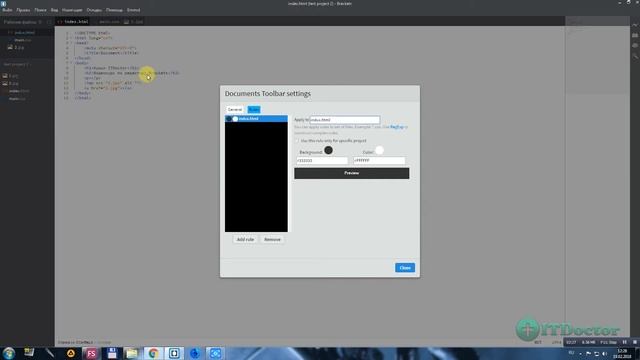Open the Помощь menu

114,10
